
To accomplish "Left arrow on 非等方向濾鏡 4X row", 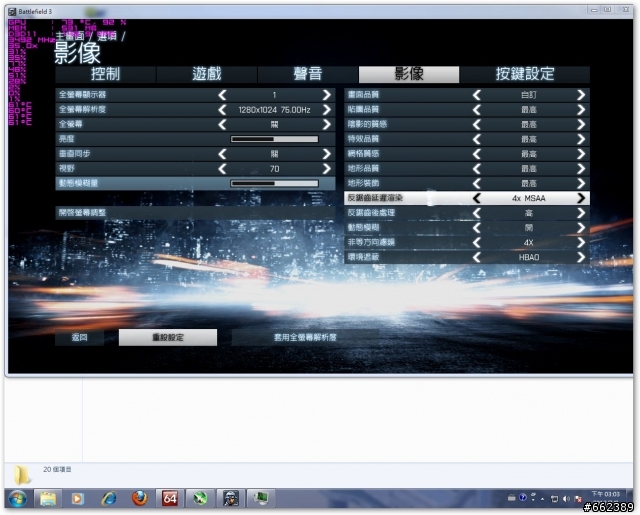I will 476,242.
